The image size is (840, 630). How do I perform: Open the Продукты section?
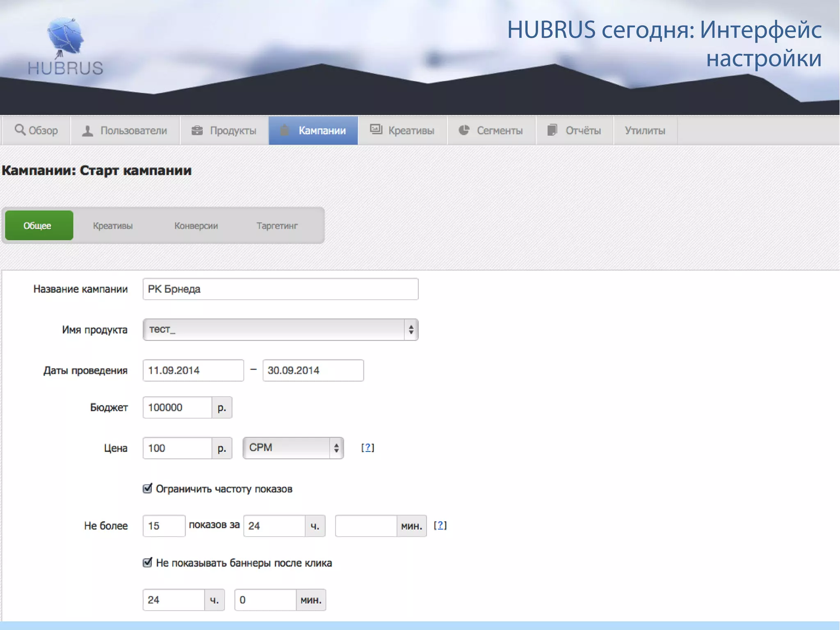pos(224,131)
